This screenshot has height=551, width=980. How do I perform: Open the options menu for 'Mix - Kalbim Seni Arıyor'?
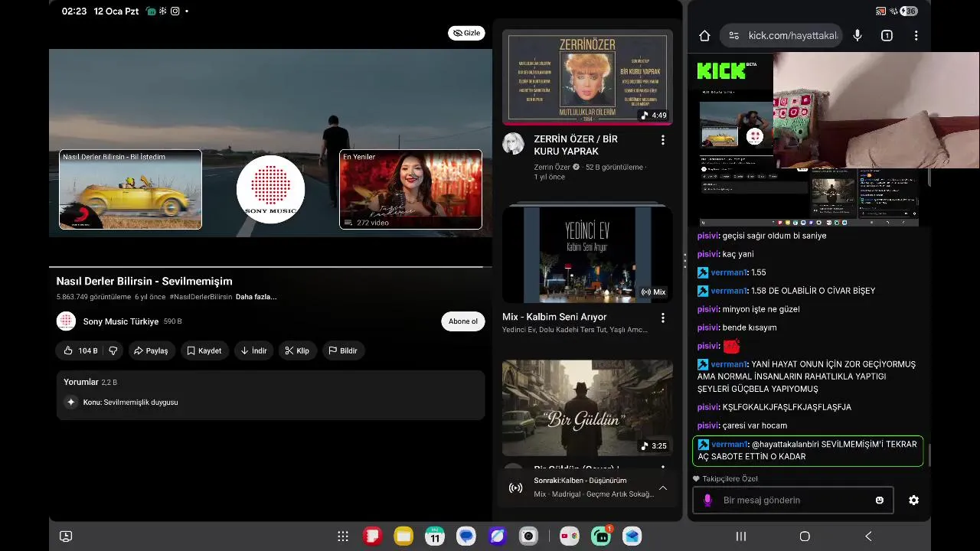[663, 318]
